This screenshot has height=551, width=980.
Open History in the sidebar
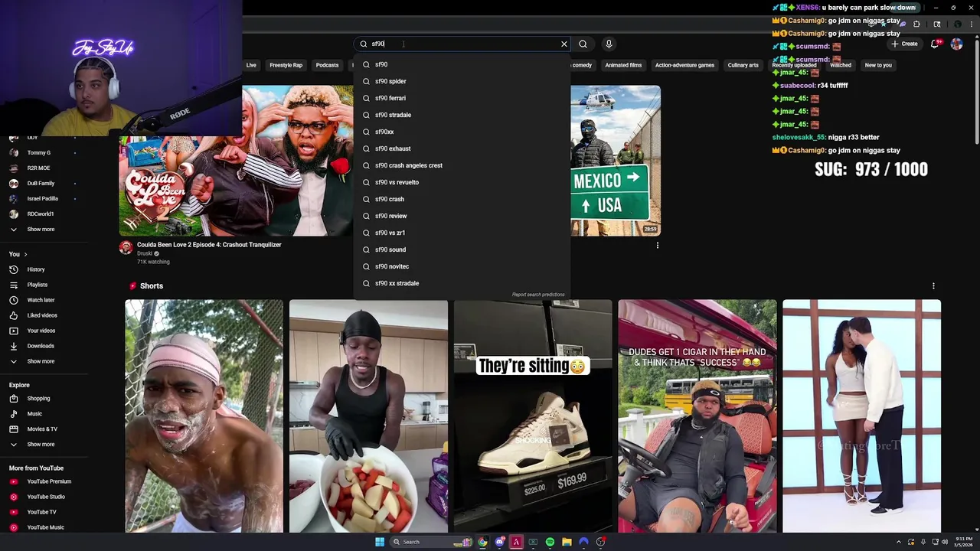(44, 269)
